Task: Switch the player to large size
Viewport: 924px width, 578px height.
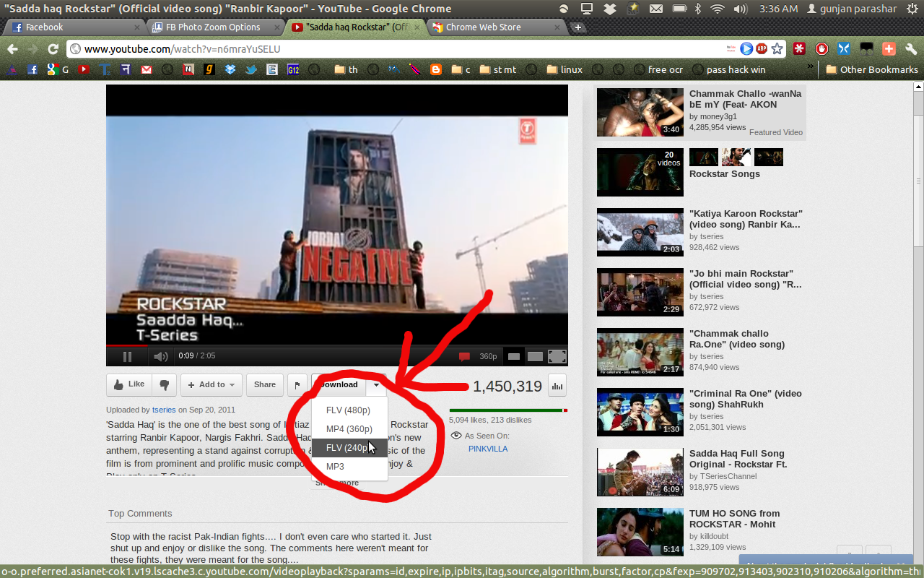Action: coord(535,356)
